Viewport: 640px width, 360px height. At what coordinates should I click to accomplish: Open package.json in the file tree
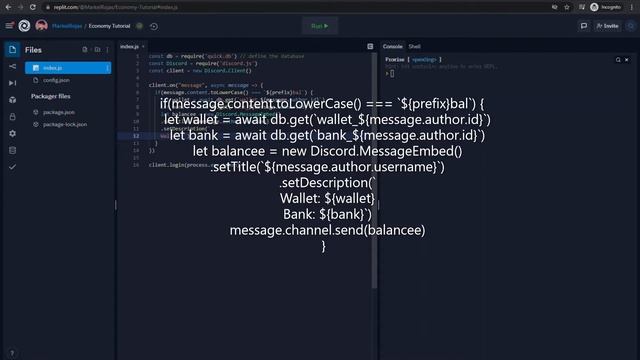59,112
